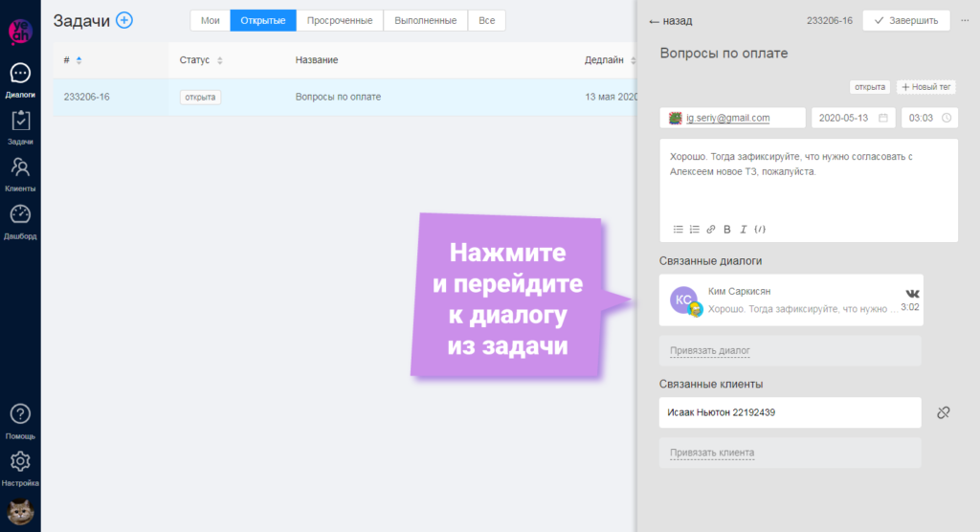The width and height of the screenshot is (980, 532).
Task: Switch to the Просроченные tab
Action: click(x=340, y=20)
